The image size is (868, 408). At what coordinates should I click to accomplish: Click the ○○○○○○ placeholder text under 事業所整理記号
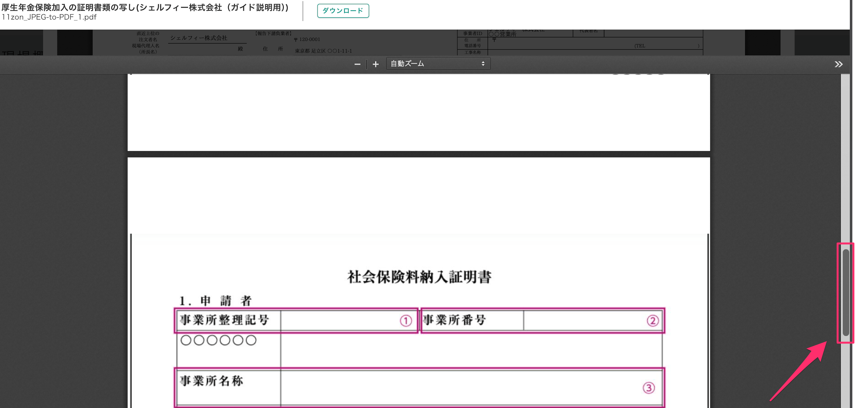tap(218, 340)
